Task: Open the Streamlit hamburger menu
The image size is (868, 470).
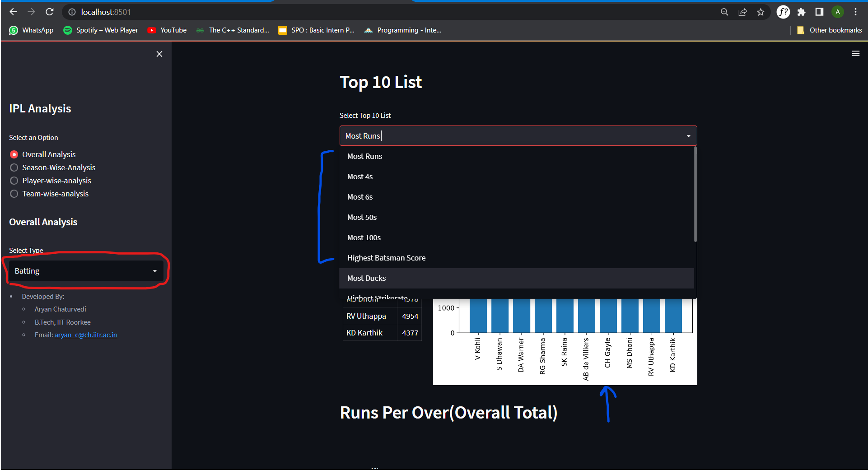Action: click(856, 53)
